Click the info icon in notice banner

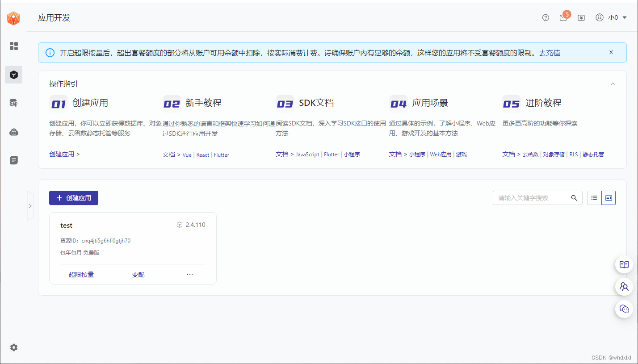click(50, 53)
